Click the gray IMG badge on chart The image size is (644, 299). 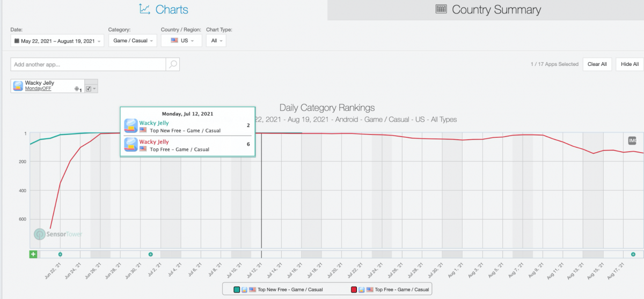(632, 140)
